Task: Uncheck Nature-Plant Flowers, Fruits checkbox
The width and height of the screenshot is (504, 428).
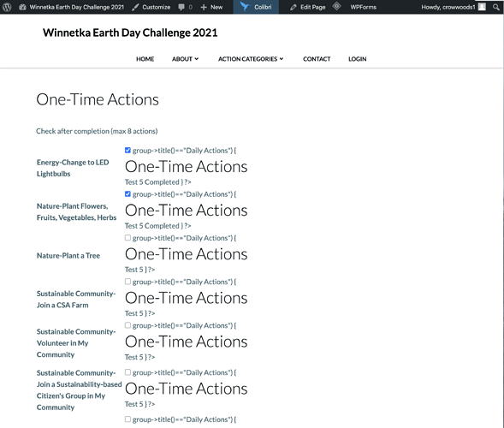Action: tap(127, 194)
